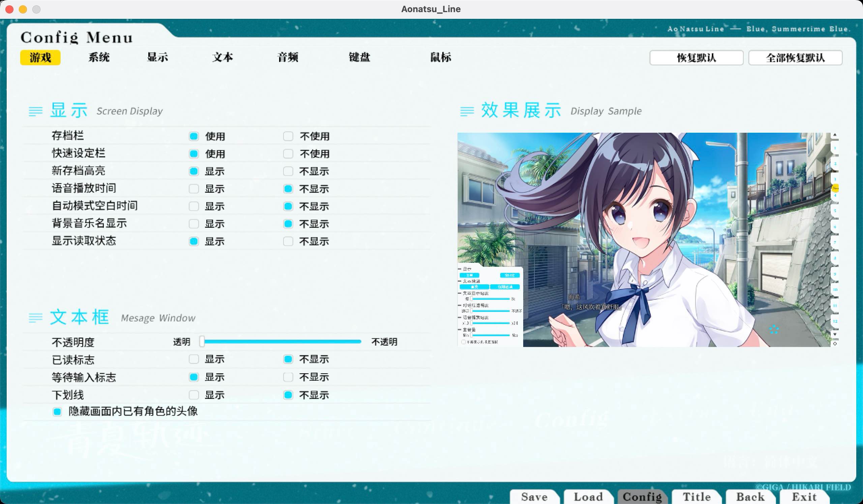Select 不显示 for 等待输入标志
Viewport: 863px width, 504px height.
(x=288, y=377)
